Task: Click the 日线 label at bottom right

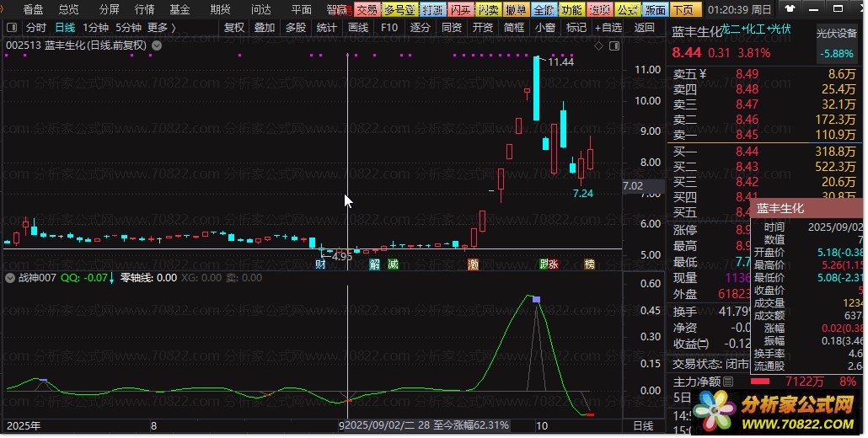Action: (643, 426)
